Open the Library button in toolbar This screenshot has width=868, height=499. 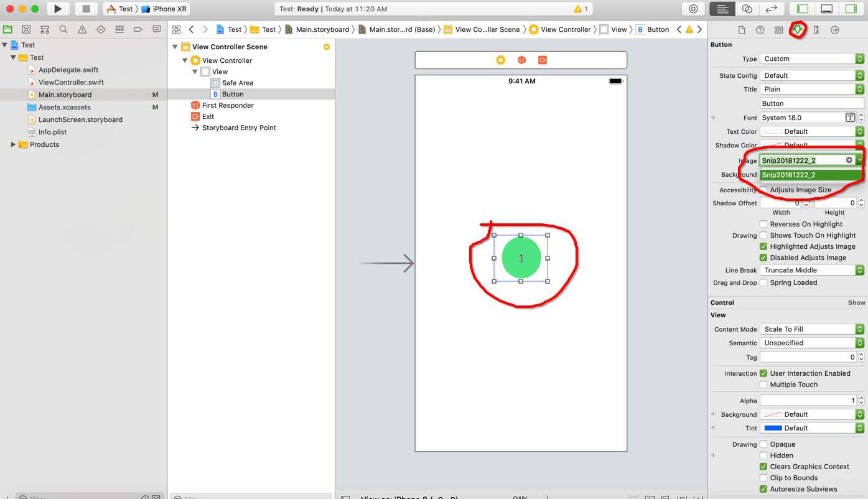click(693, 9)
